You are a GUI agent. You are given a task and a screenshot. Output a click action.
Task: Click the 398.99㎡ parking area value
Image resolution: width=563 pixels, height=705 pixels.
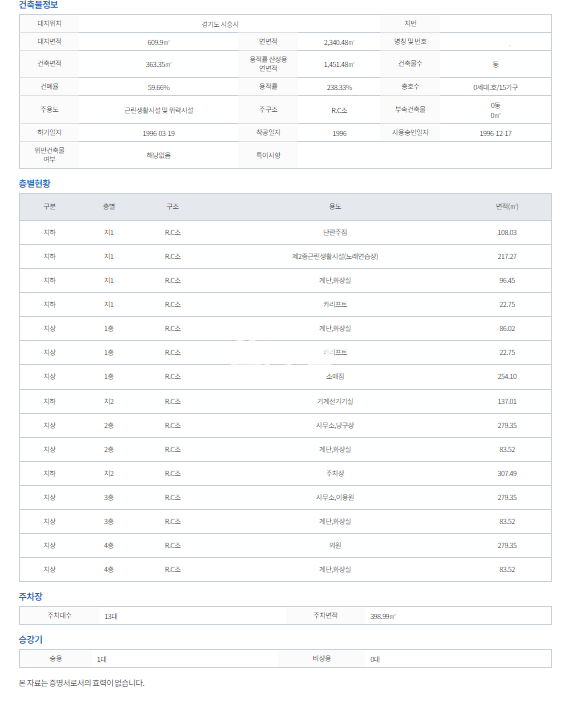[x=383, y=616]
